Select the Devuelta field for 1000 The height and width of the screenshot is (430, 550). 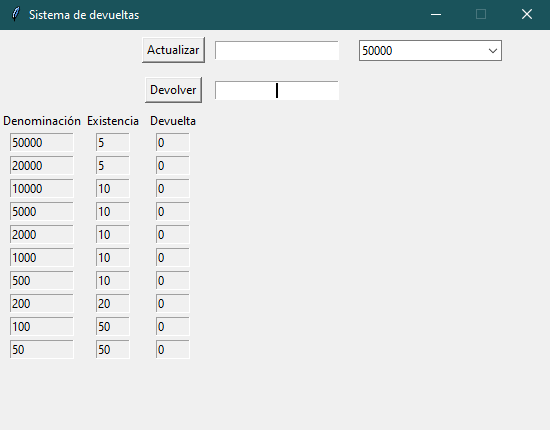click(173, 257)
